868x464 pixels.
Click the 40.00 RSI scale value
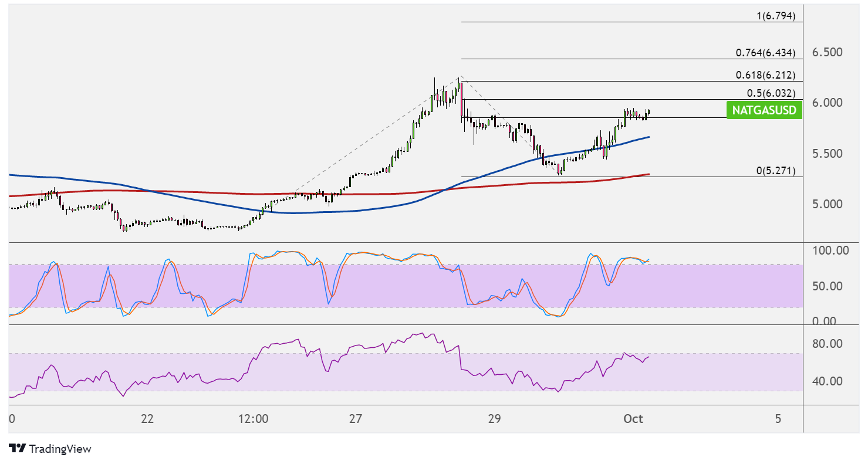coord(826,381)
